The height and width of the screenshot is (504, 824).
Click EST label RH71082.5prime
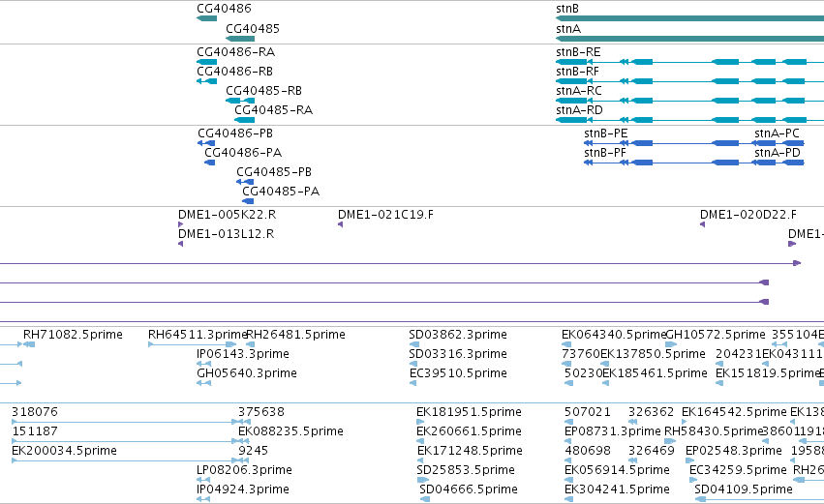click(x=73, y=335)
